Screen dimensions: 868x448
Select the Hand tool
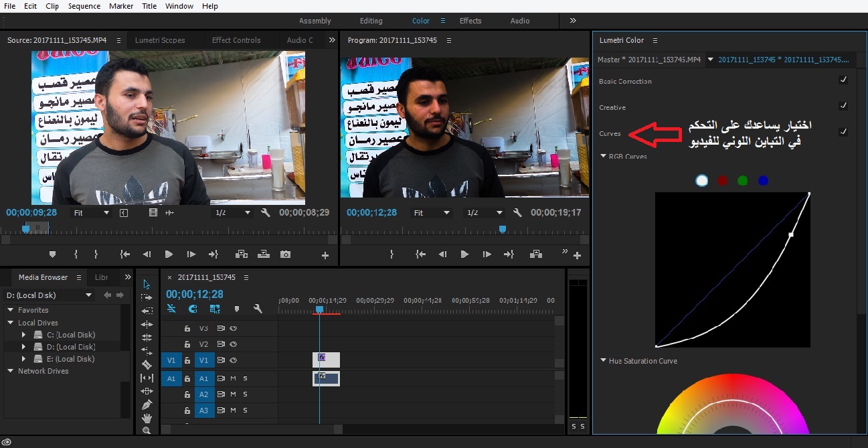point(147,419)
